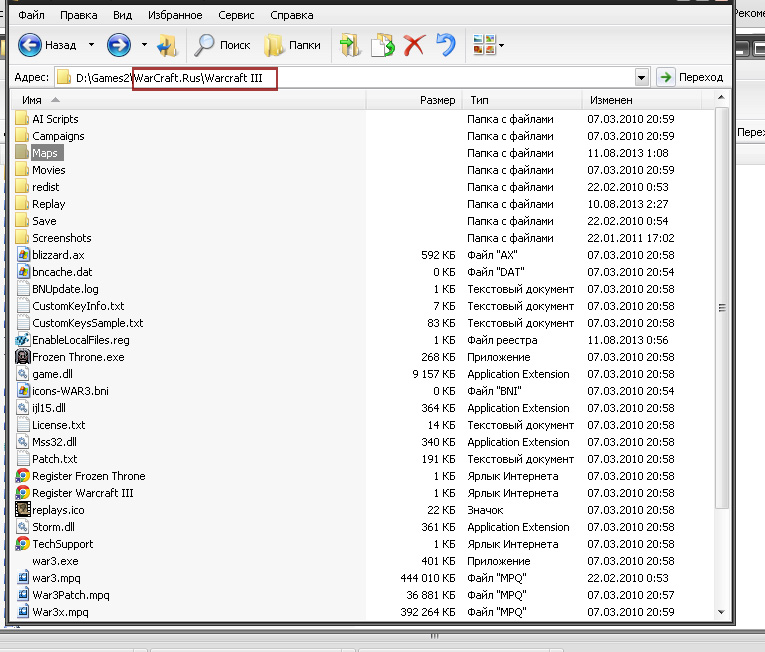Go up one folder level icon
Viewport: 765px width, 652px height.
point(167,45)
